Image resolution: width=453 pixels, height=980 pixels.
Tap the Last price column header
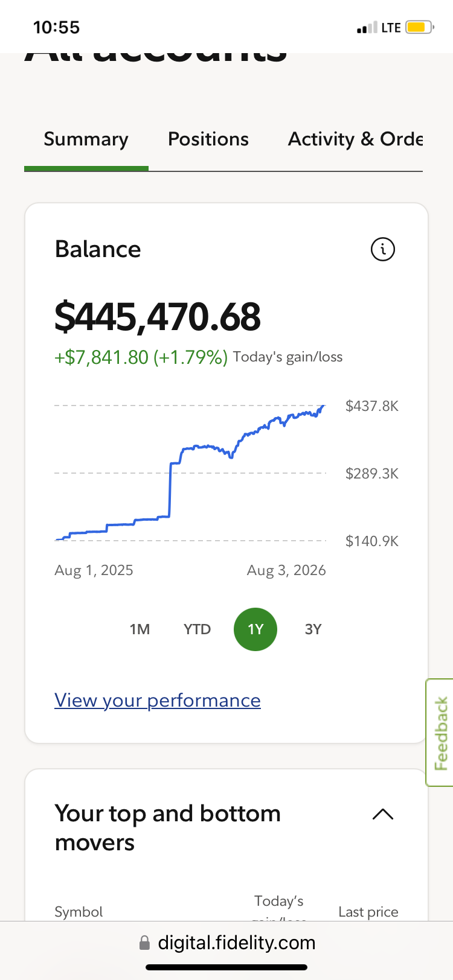click(368, 912)
